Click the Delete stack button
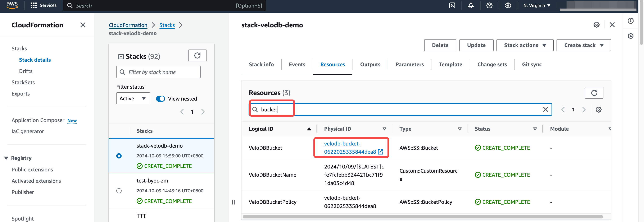The image size is (644, 222). click(440, 45)
